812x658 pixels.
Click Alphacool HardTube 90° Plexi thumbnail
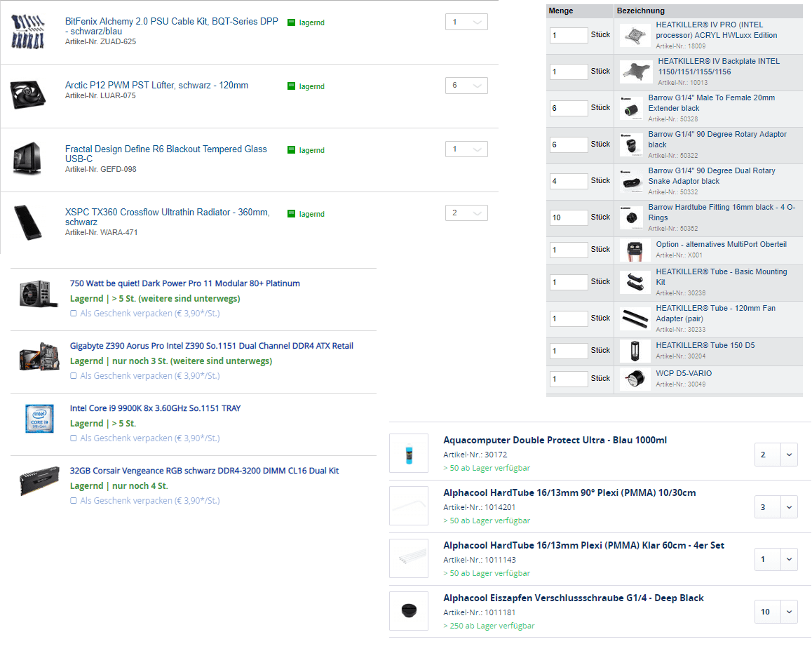[409, 506]
